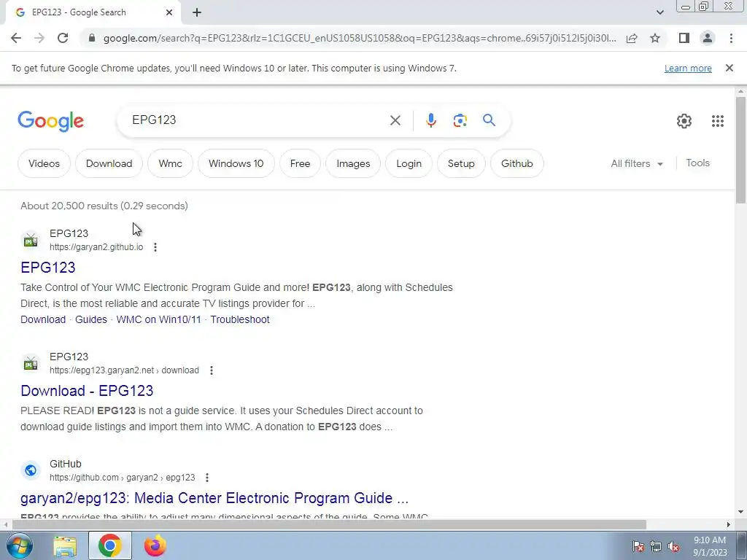Select the Setup filter chip
The width and height of the screenshot is (747, 560).
click(461, 163)
